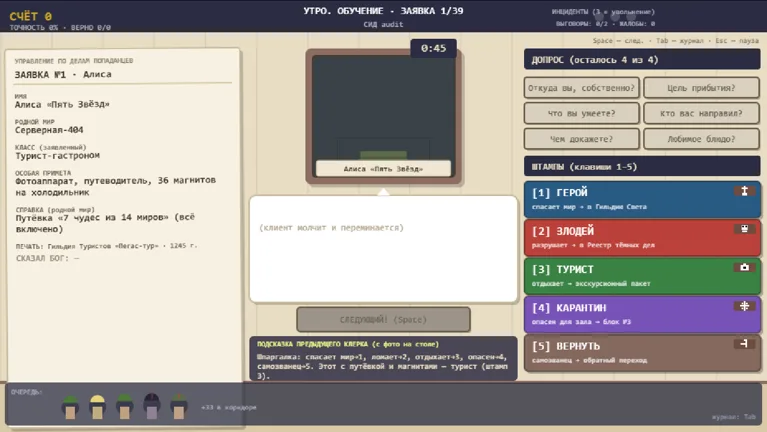Click the cross icon on the КАРАНТИН stamp

(744, 306)
